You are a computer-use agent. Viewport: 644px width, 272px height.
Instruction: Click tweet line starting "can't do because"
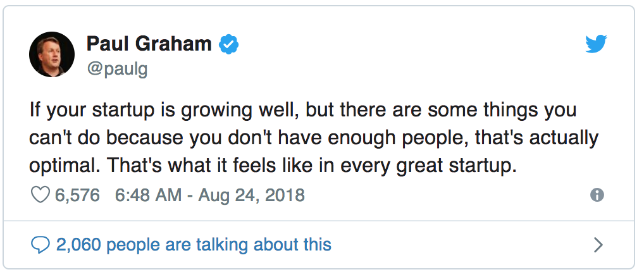314,138
